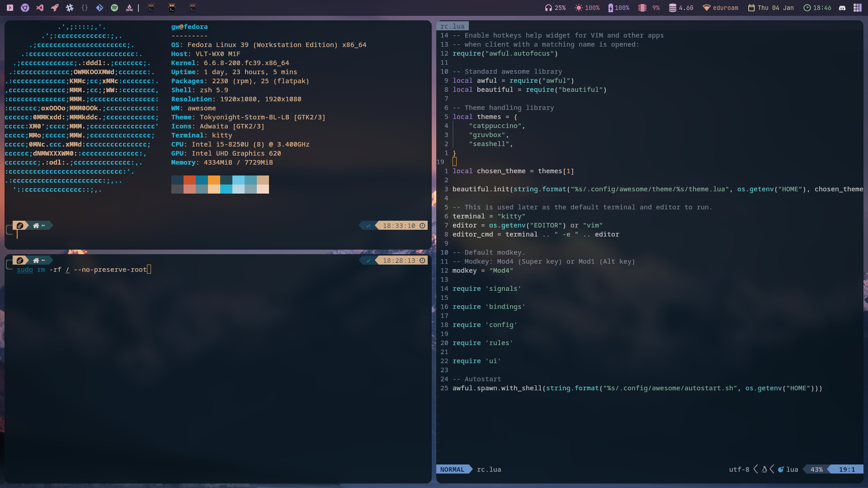Click the Memory 4334MiB line

pos(222,162)
